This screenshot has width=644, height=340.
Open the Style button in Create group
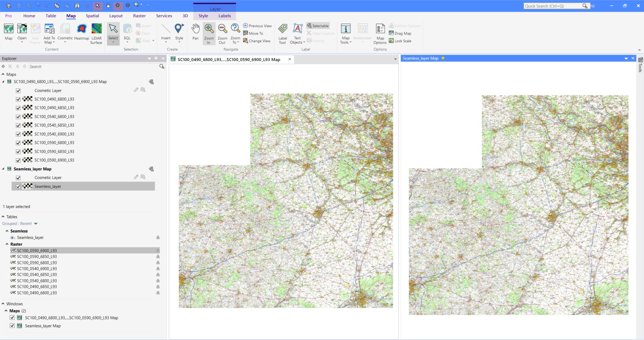[179, 33]
